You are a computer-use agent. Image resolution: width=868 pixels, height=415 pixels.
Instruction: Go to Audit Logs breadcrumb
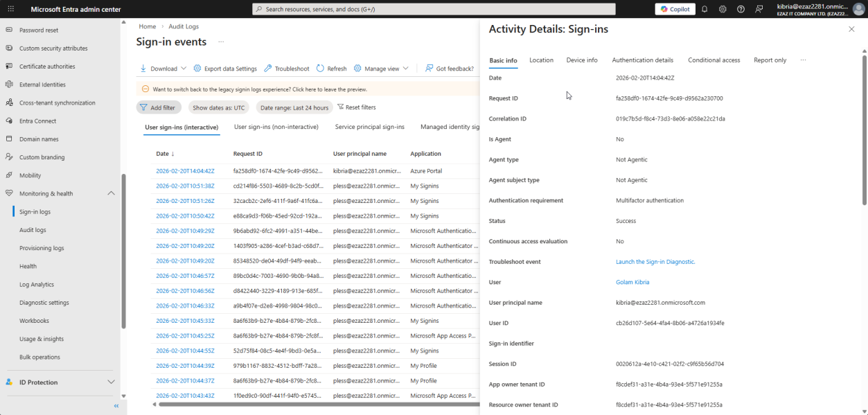pos(184,26)
